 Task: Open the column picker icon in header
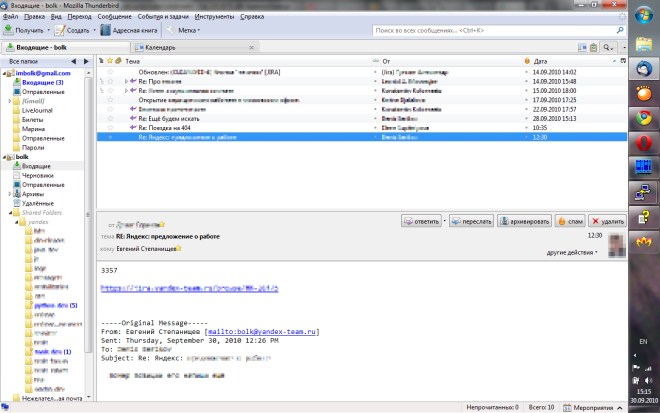pos(623,61)
